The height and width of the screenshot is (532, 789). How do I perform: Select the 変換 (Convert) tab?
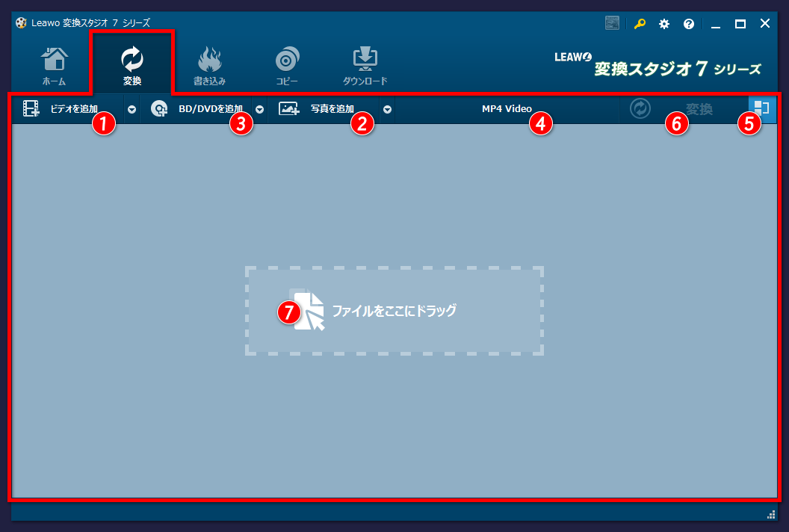[x=132, y=66]
